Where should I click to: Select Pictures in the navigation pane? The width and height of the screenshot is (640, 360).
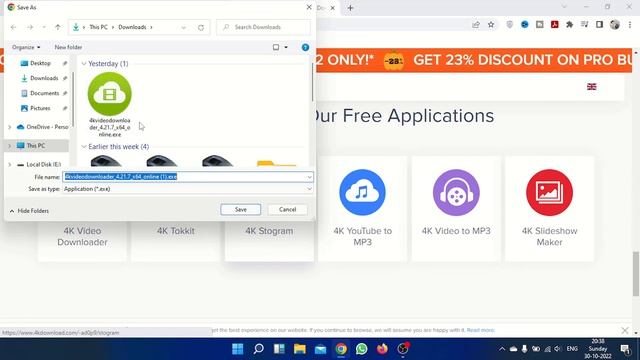40,108
